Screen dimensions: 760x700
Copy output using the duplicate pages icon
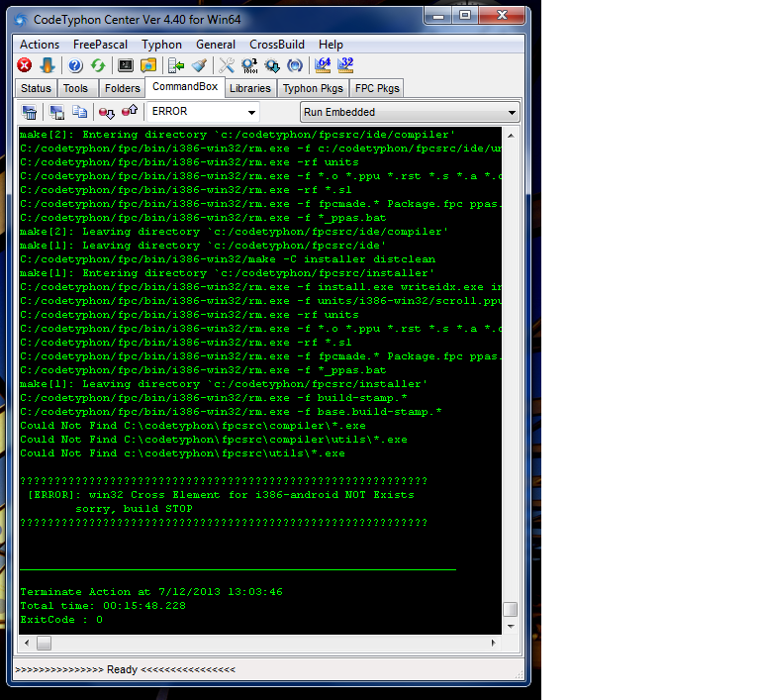[79, 112]
